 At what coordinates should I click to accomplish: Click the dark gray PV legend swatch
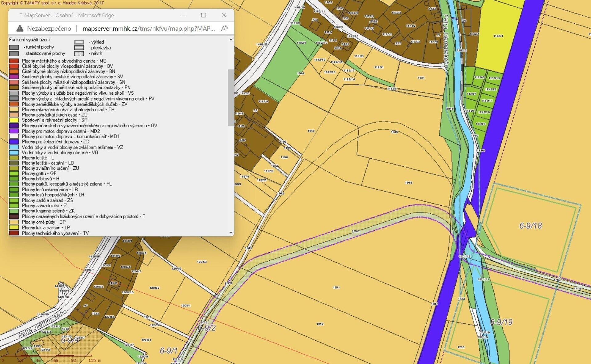[x=14, y=99]
